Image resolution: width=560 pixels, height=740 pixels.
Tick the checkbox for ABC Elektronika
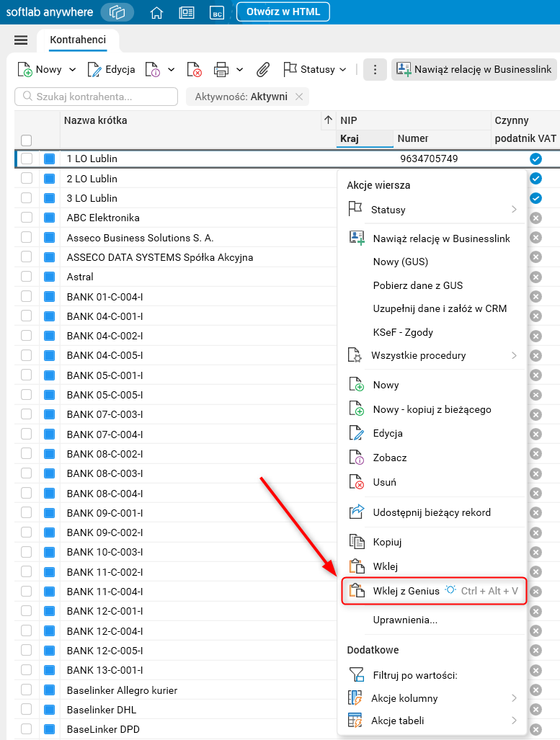point(27,218)
